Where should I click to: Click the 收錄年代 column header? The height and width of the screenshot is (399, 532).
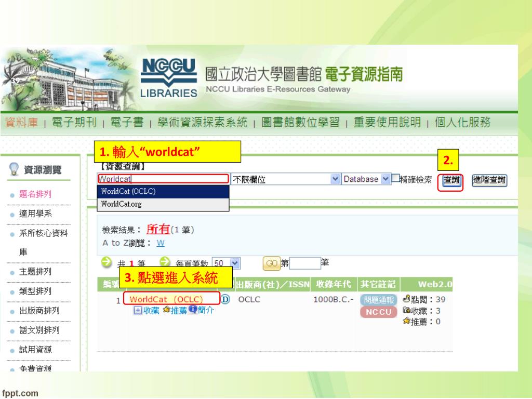pyautogui.click(x=334, y=284)
